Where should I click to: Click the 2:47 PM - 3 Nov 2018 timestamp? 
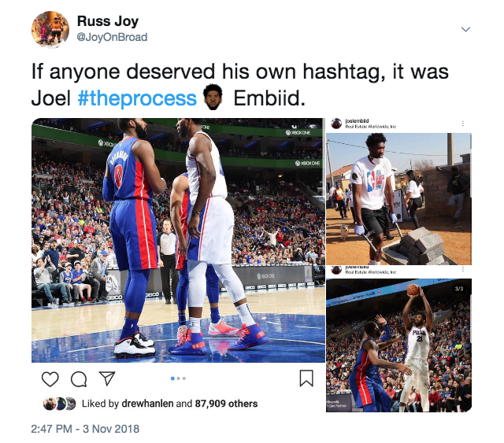point(85,429)
